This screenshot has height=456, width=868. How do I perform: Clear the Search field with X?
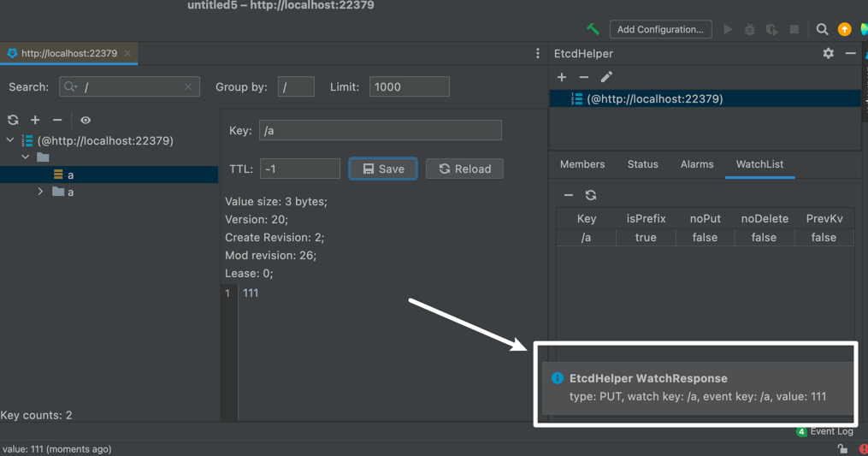click(188, 87)
